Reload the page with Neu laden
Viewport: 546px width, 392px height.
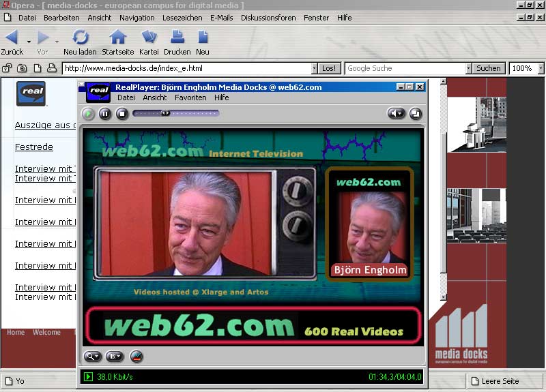click(81, 37)
